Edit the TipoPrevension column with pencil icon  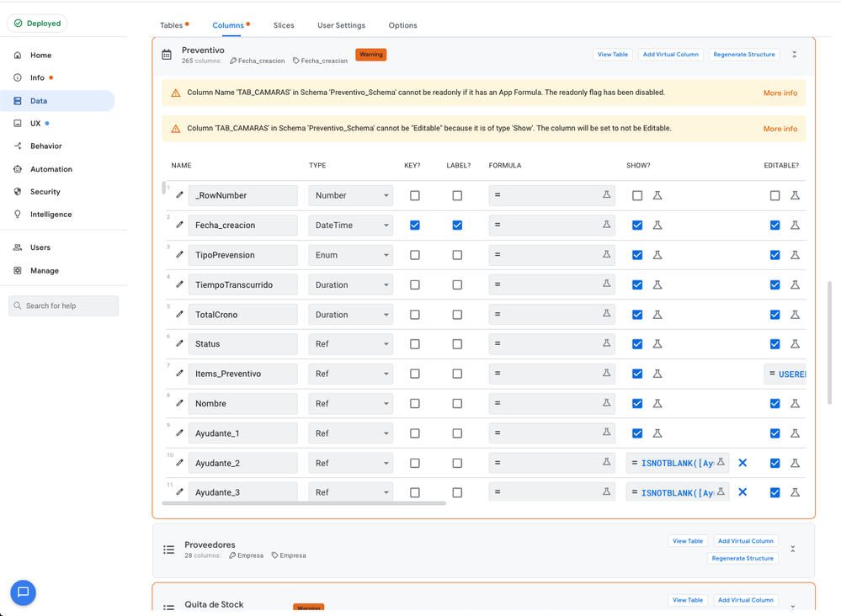(x=179, y=254)
